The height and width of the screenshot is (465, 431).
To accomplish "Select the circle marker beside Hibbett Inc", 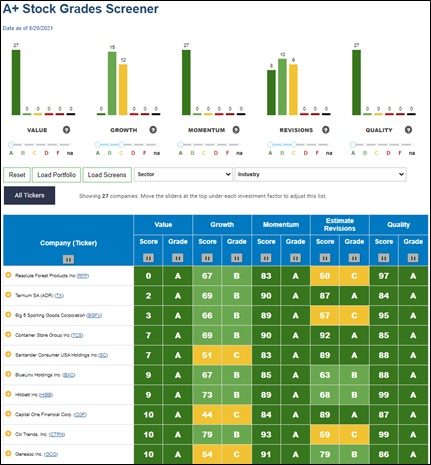I will [x=8, y=394].
